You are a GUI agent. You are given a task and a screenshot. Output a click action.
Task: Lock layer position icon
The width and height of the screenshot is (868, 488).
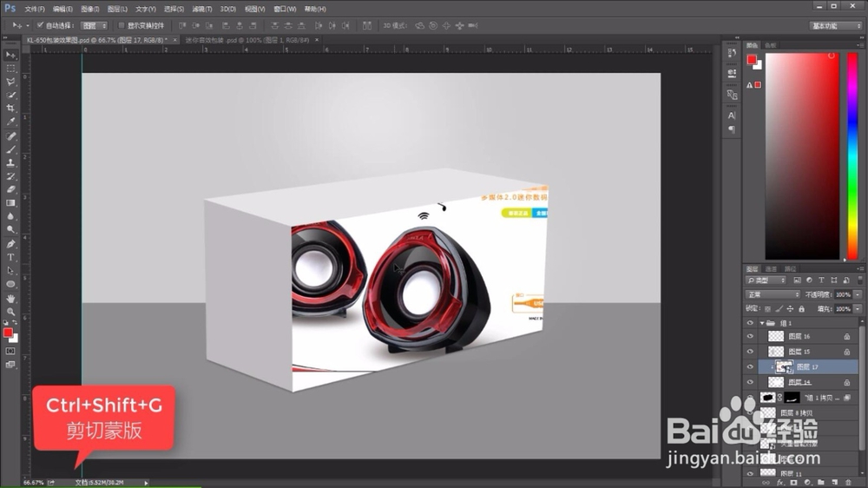(791, 309)
